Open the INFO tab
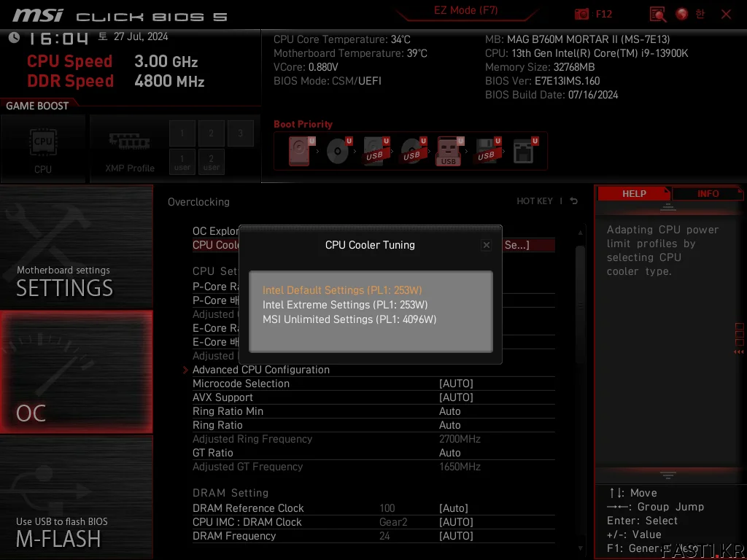This screenshot has width=747, height=560. [708, 193]
